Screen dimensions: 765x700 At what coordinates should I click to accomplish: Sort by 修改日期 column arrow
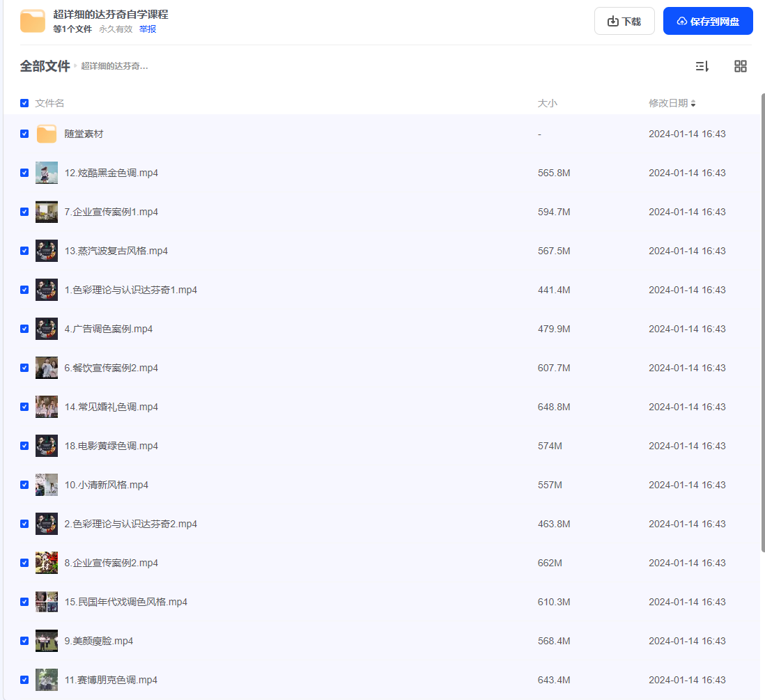coord(693,103)
